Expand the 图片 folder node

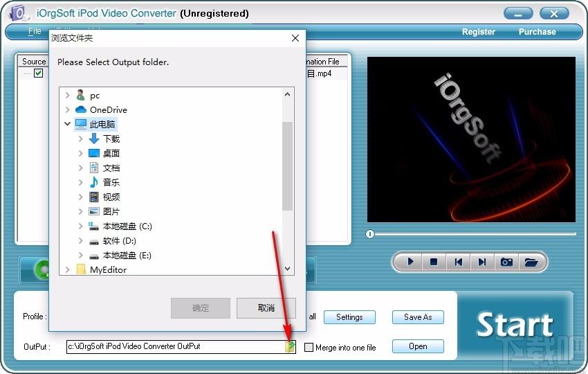click(81, 211)
